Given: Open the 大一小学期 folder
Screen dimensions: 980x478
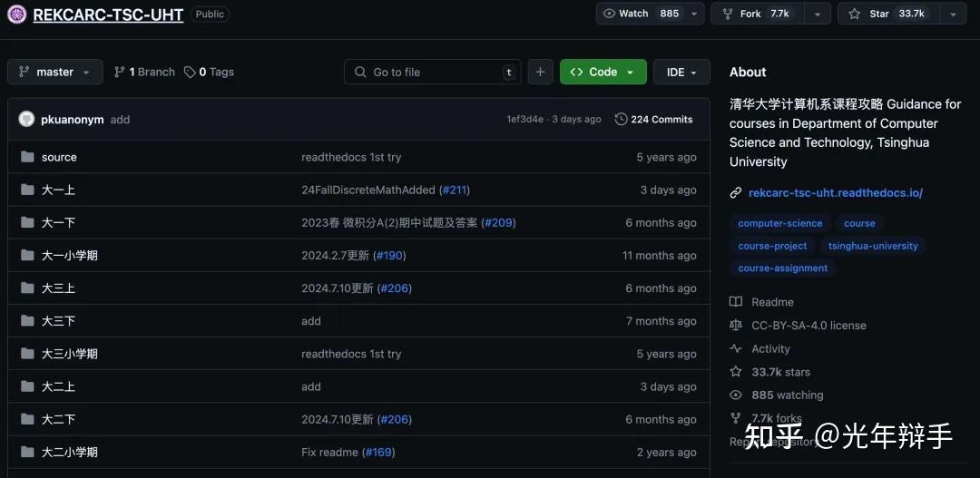Looking at the screenshot, I should [69, 256].
